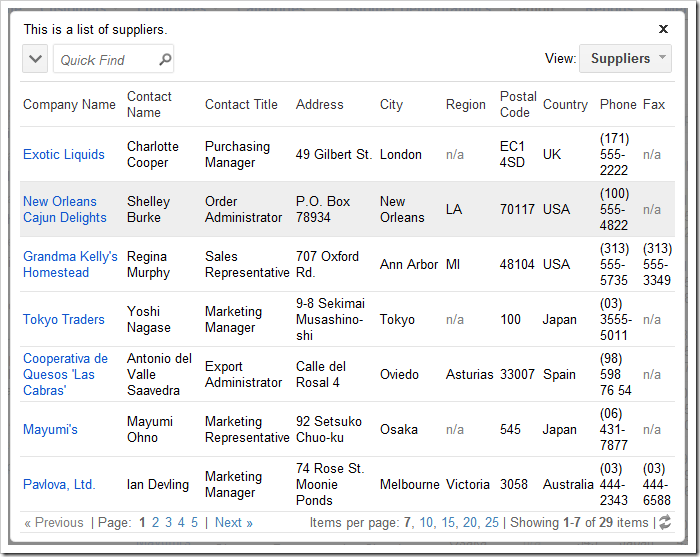Click the London city cell
Screen dimensions: 700x557
(400, 154)
